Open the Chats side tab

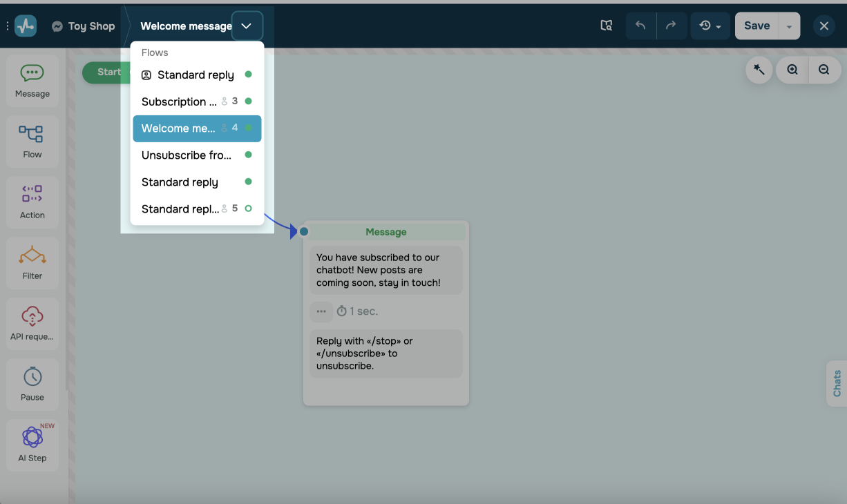coord(837,383)
